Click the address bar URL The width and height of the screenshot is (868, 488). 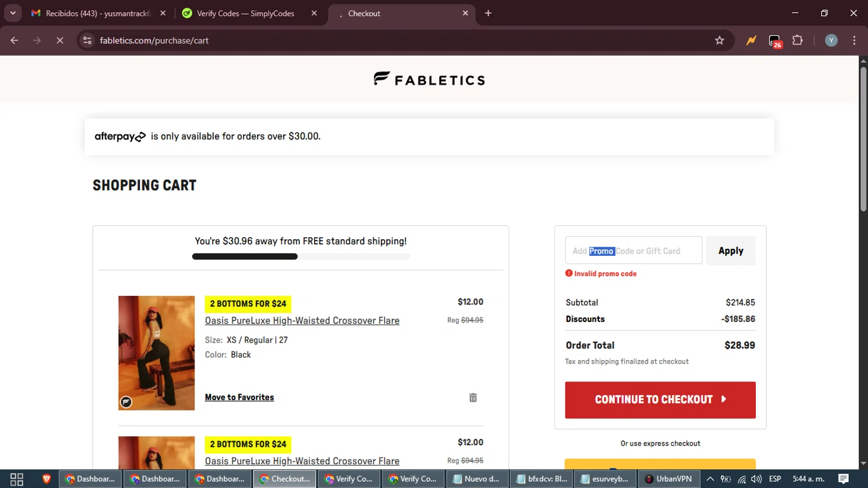pos(154,41)
